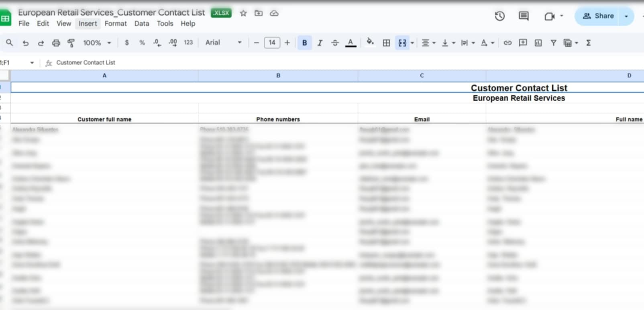Image resolution: width=644 pixels, height=310 pixels.
Task: Open the zoom 100% dropdown
Action: [97, 43]
